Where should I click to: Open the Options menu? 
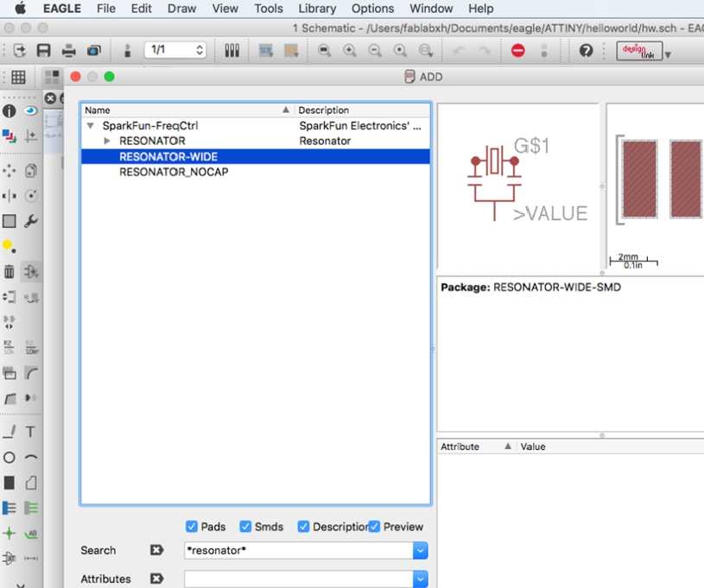coord(372,9)
